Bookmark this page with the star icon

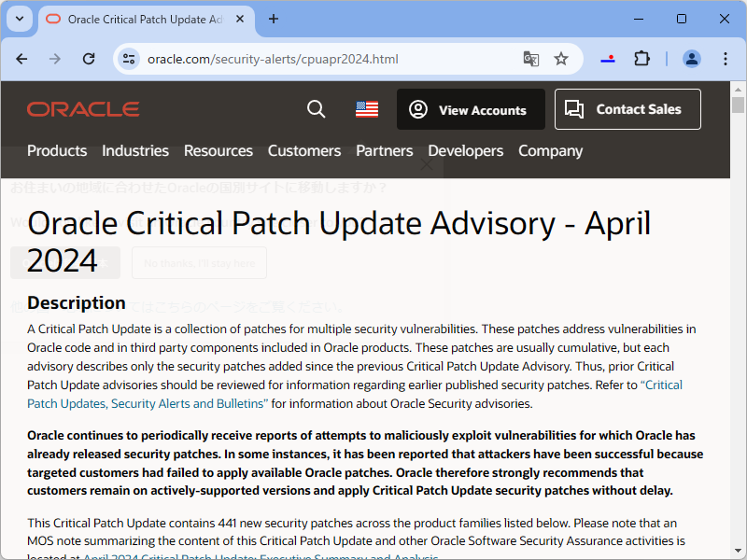(561, 58)
